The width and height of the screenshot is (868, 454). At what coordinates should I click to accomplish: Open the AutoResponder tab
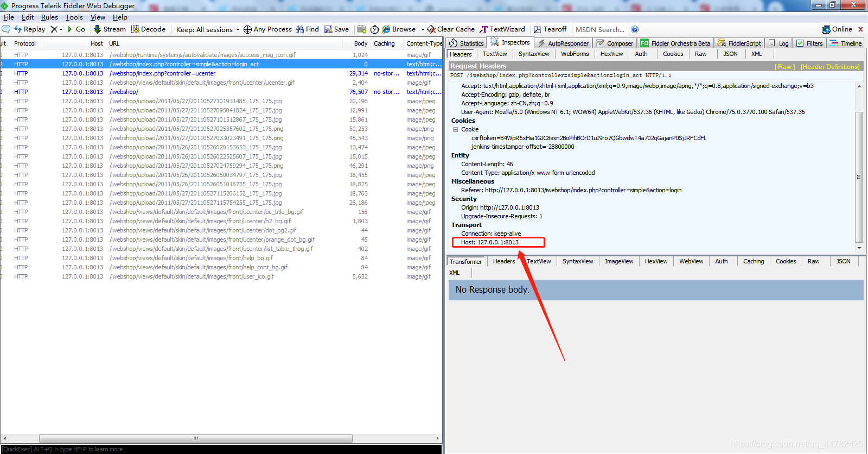pyautogui.click(x=563, y=43)
